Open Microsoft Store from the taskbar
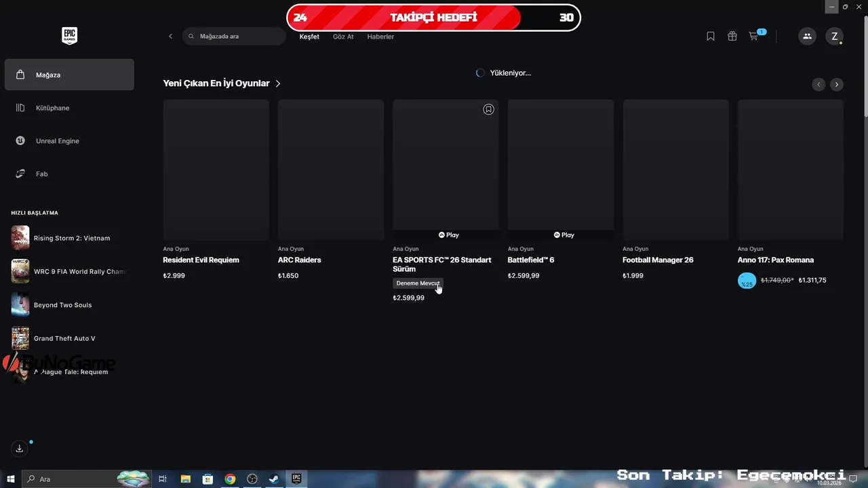This screenshot has width=868, height=488. click(x=208, y=479)
